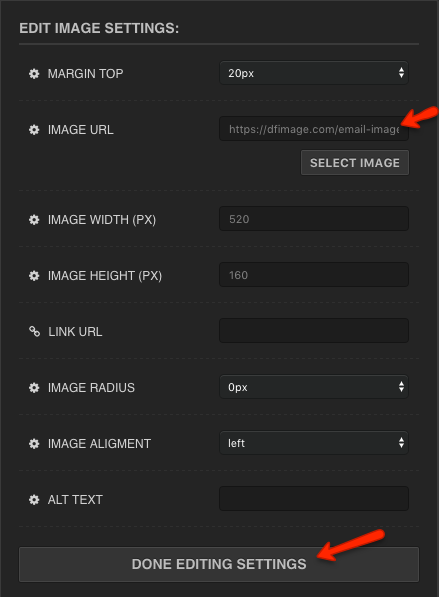Focus the empty Alt Text field
This screenshot has width=439, height=597.
[x=314, y=499]
